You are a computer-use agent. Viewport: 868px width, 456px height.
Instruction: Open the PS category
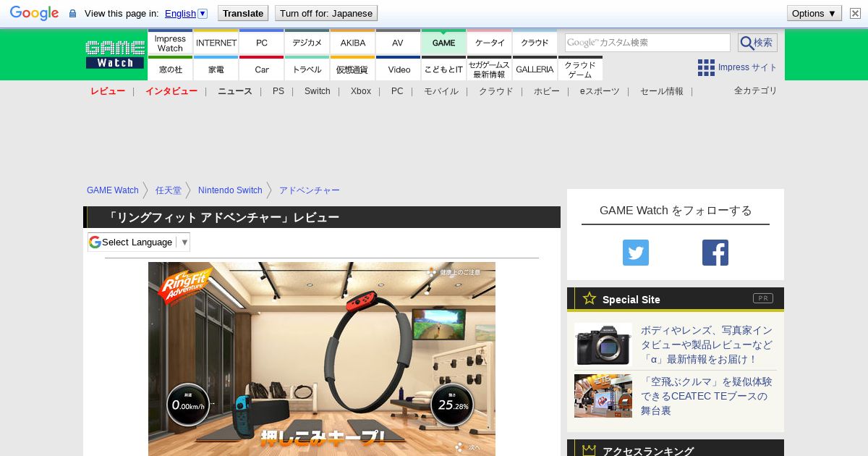[278, 91]
